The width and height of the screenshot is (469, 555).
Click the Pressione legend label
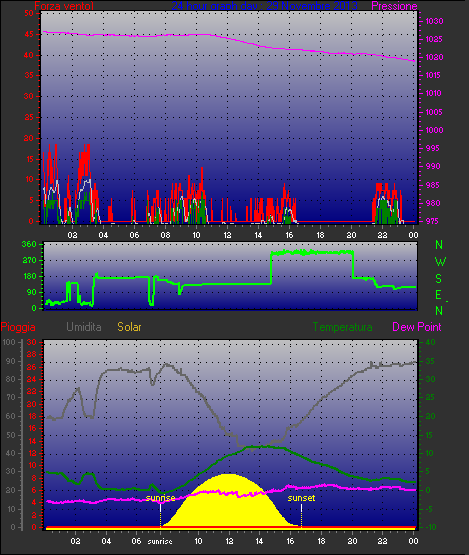(x=394, y=6)
